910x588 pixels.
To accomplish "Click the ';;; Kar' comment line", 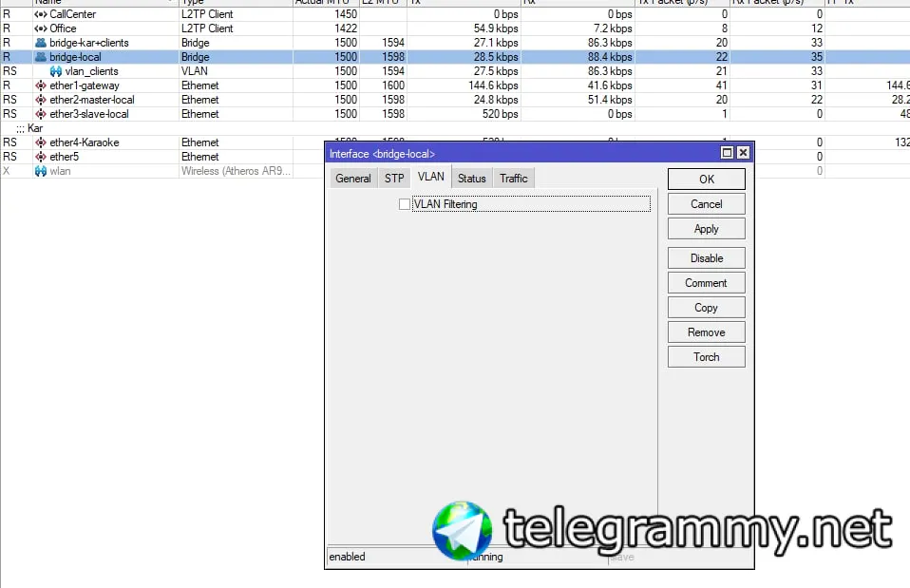I will click(29, 128).
